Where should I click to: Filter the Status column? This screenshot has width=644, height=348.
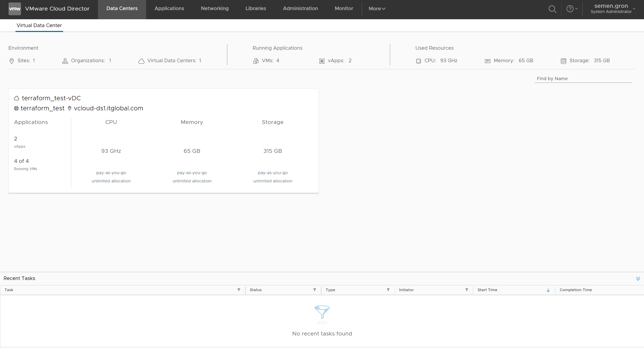pos(315,290)
